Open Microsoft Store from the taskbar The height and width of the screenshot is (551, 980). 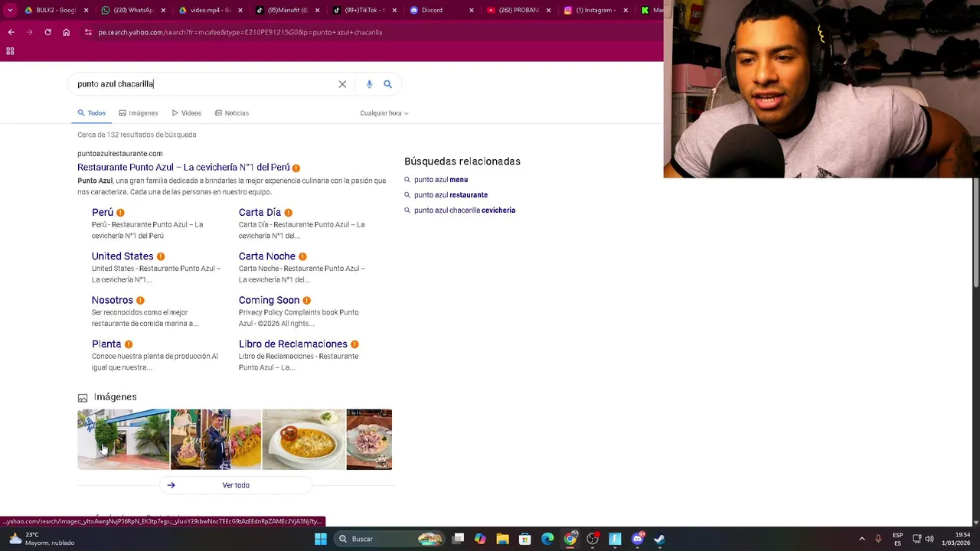(525, 539)
